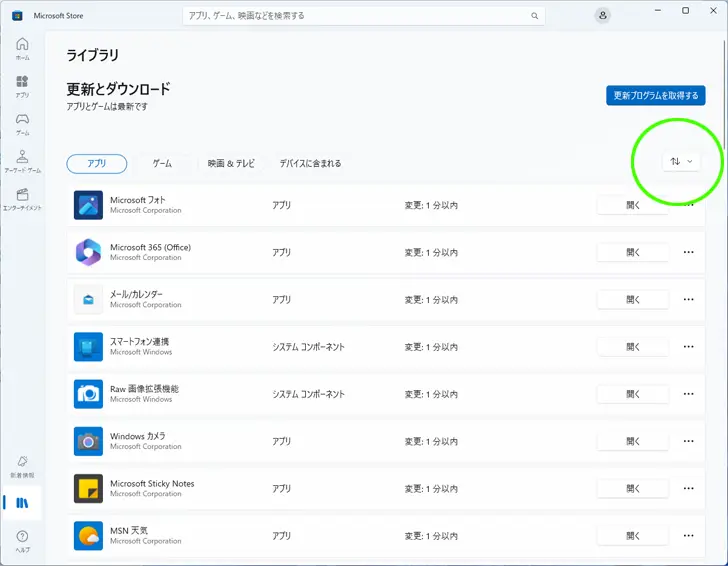
Task: Open the Games (ゲーム) sidebar section
Action: pos(22,124)
